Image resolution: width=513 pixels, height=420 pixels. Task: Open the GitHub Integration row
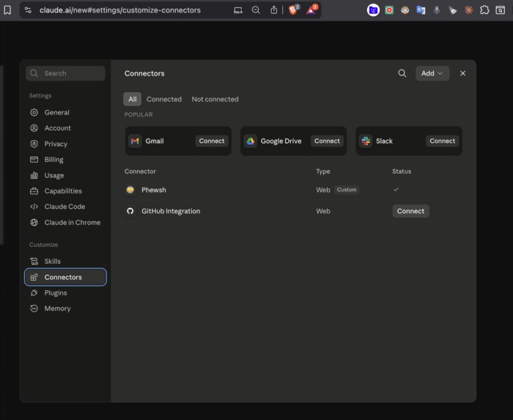293,211
